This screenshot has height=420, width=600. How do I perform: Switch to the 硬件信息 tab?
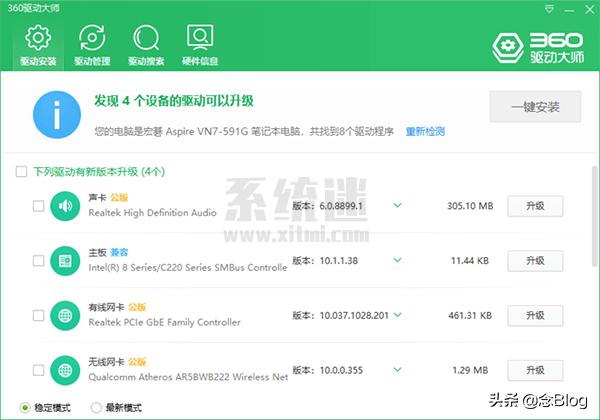(x=200, y=45)
